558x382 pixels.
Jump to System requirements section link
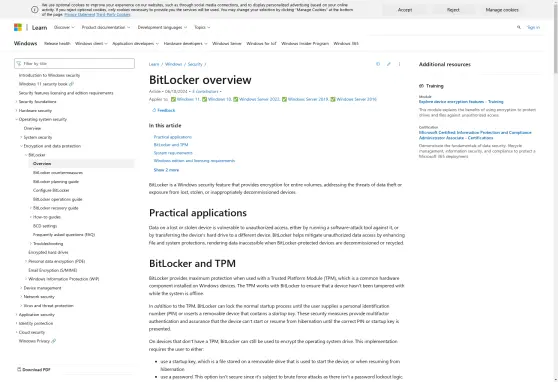click(173, 153)
